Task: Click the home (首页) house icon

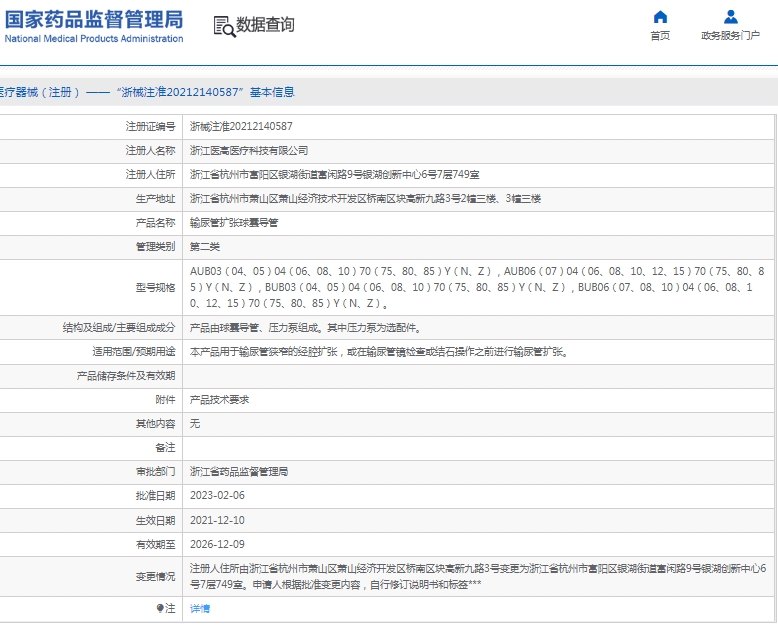Action: pyautogui.click(x=660, y=17)
